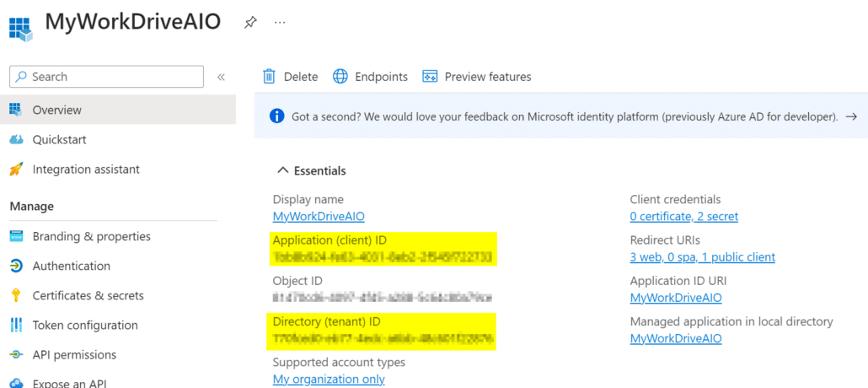Click the Authentication arrow icon
868x388 pixels.
point(16,266)
